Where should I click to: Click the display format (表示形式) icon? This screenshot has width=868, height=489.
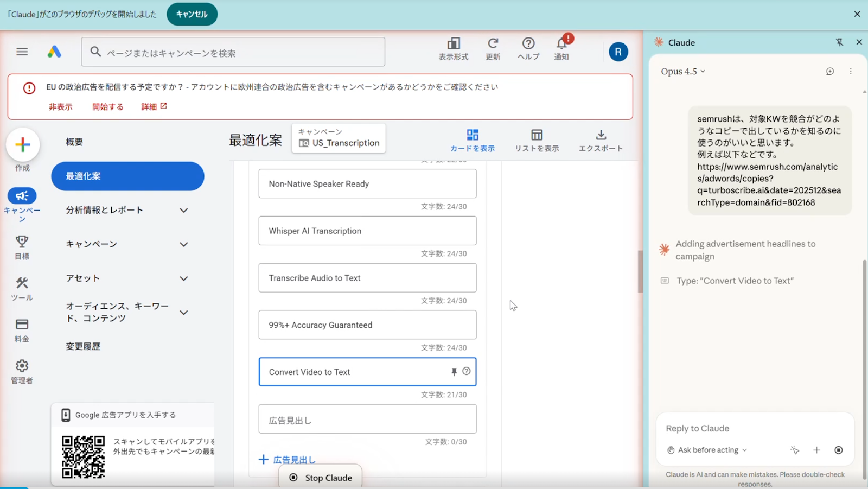[x=454, y=43]
